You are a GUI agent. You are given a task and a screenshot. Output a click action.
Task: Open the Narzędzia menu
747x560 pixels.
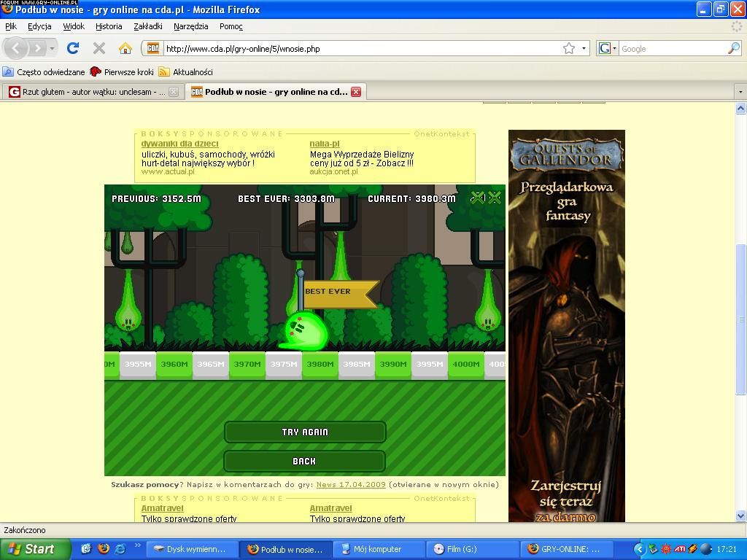tap(190, 26)
